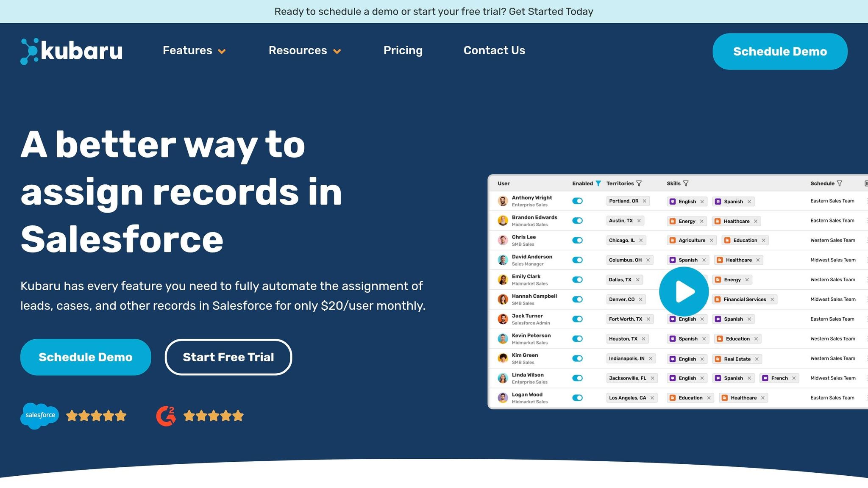
Task: Click the Schedule column filter icon
Action: 840,183
